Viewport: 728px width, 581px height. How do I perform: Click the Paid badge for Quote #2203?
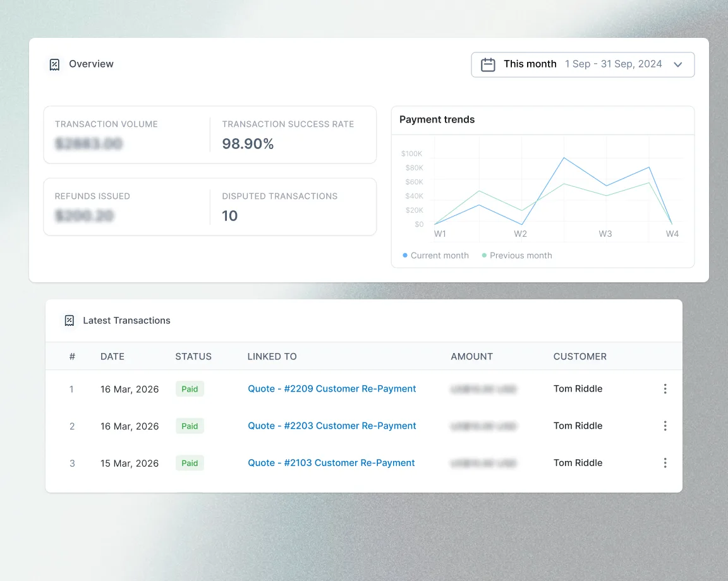(190, 426)
